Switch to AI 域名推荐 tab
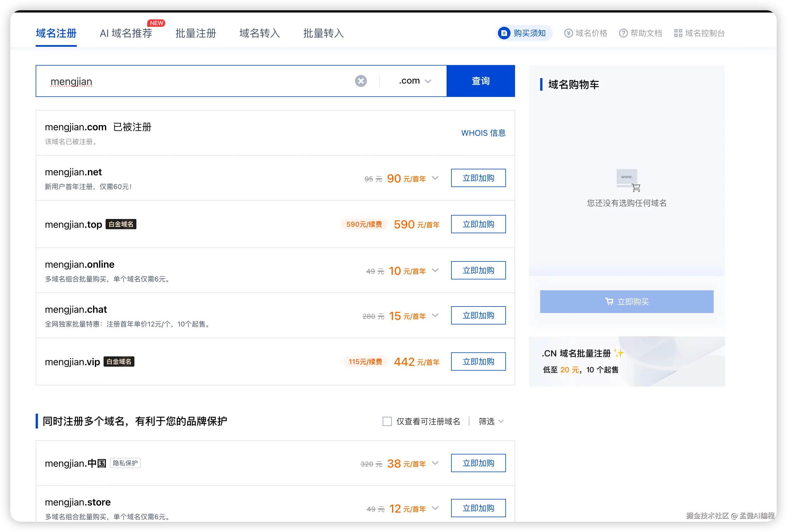The image size is (787, 532). pos(126,33)
